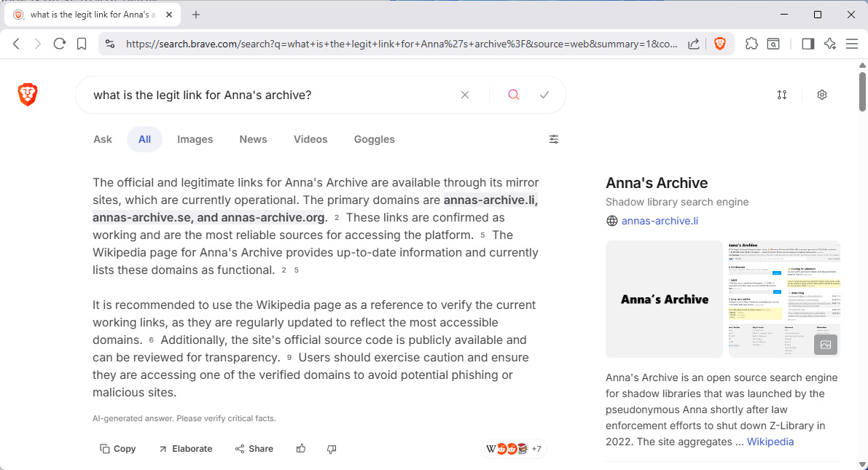View site information in address bar
This screenshot has height=470, width=868.
click(x=110, y=44)
